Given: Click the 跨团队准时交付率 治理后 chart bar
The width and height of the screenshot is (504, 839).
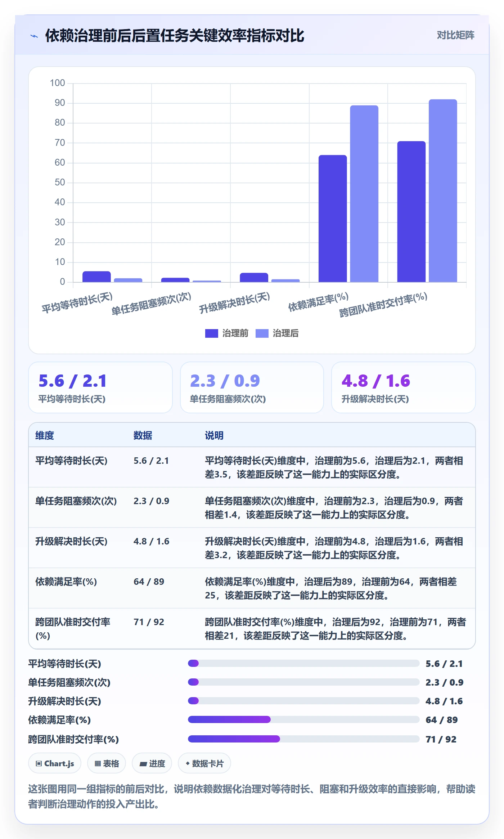Looking at the screenshot, I should click(x=443, y=191).
